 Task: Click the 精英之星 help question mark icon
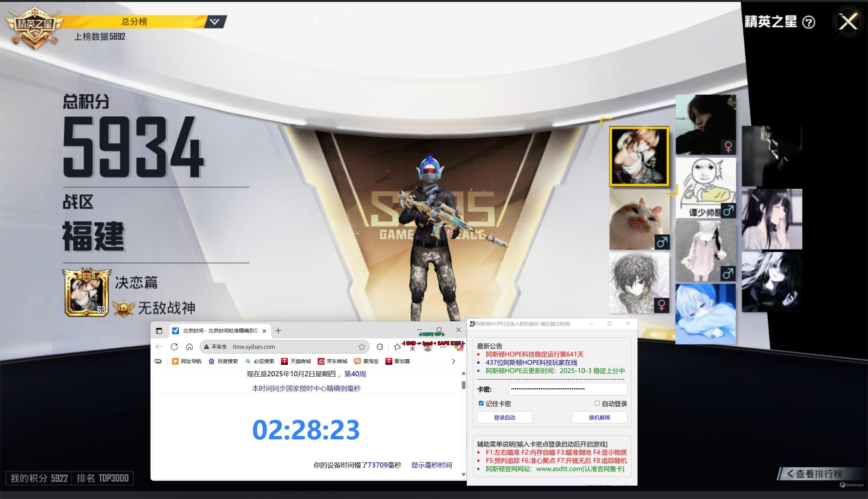click(809, 22)
